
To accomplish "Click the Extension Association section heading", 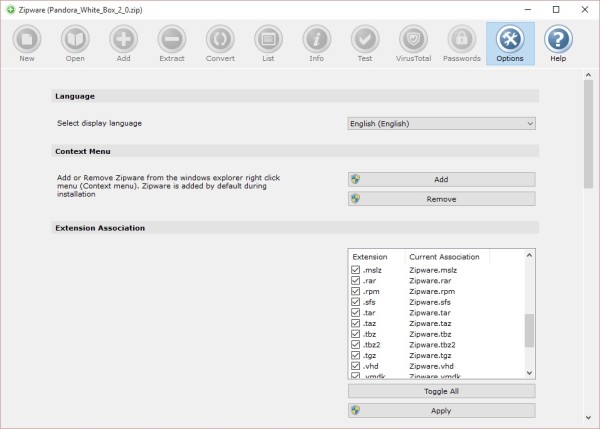I will tap(100, 228).
